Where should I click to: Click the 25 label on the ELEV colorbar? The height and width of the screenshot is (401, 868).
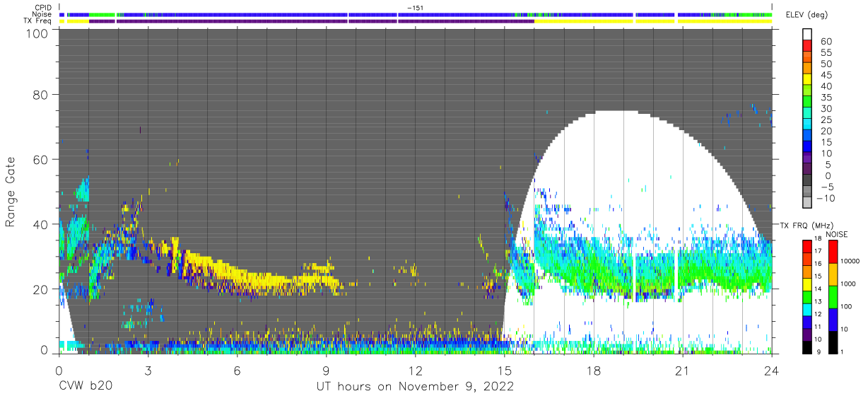pyautogui.click(x=826, y=120)
